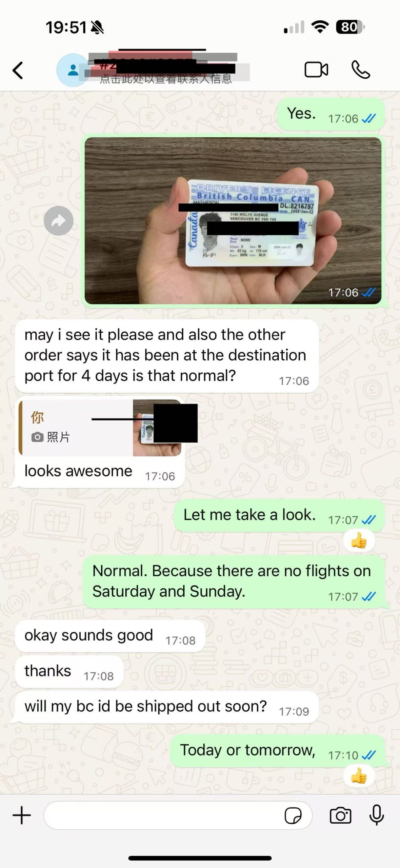The image size is (400, 868).
Task: Tap the back arrow to leave chat
Action: pos(18,70)
